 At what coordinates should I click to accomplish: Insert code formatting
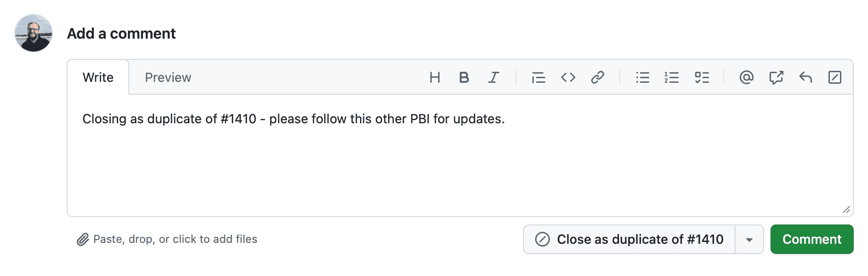click(568, 77)
